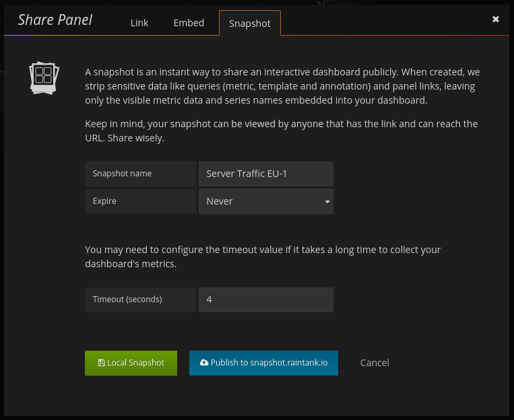514x420 pixels.
Task: Click the cloud upload icon on Publish
Action: tap(204, 363)
